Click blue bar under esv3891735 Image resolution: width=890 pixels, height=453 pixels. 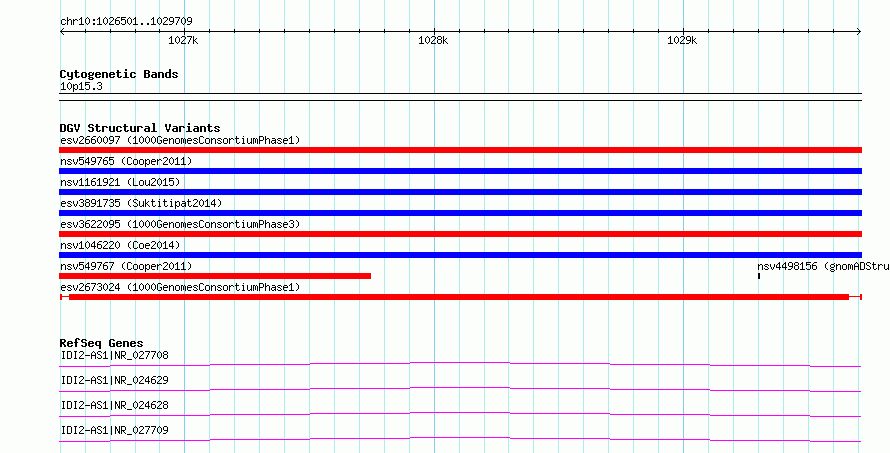(x=460, y=213)
